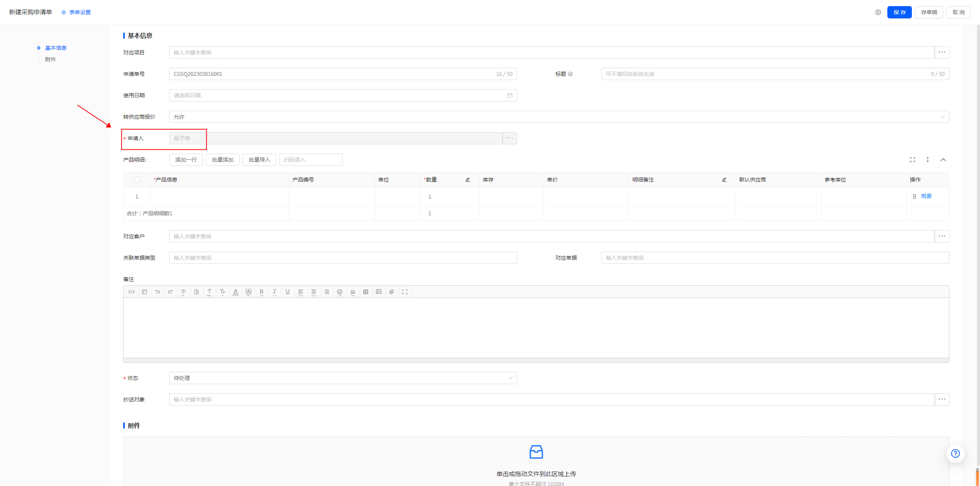Toggle italic formatting in remarks editor
Screen dimensions: 980x486
click(274, 292)
